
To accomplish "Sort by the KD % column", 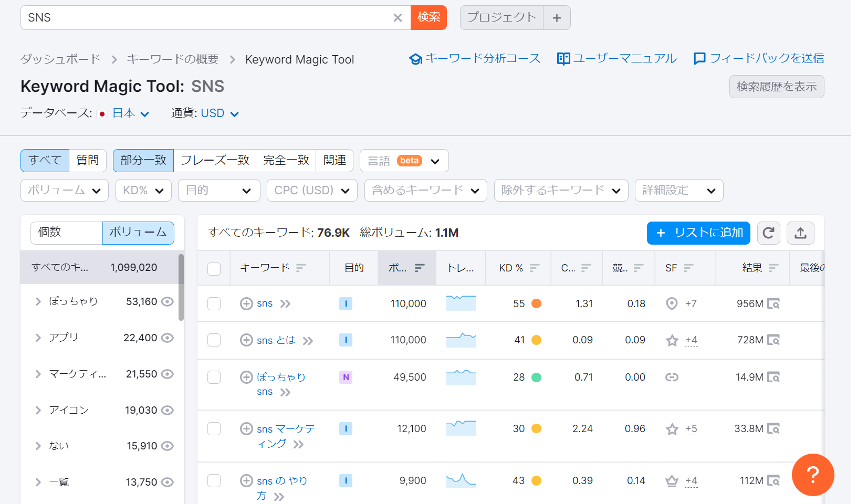I will [535, 268].
